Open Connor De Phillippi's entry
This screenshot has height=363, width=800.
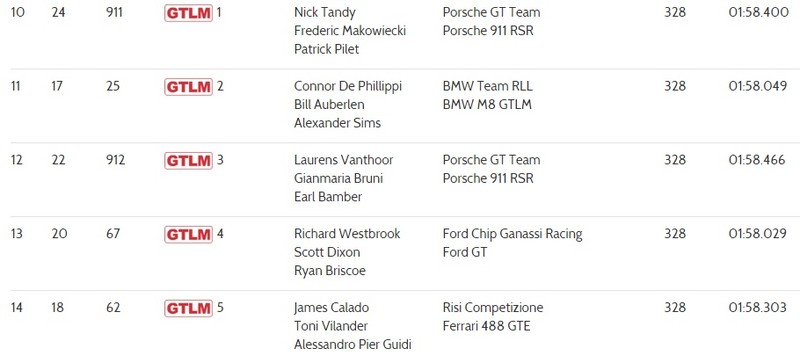347,86
